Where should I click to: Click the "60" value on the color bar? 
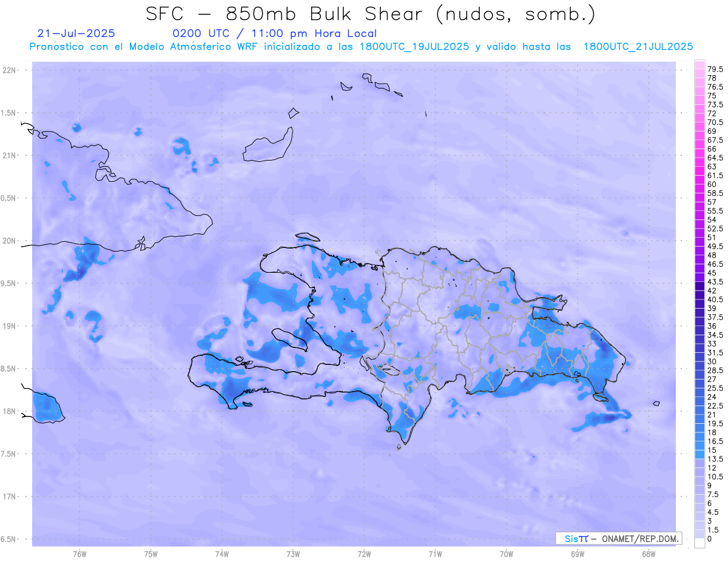point(712,184)
